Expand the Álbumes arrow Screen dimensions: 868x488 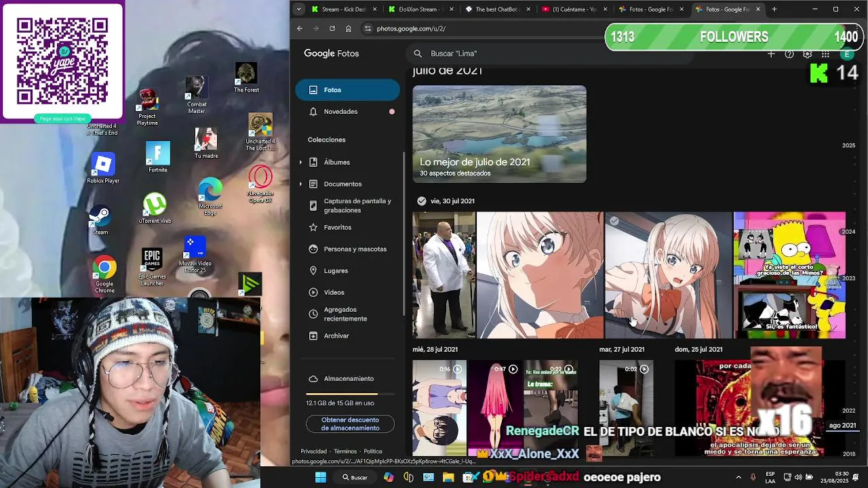(x=300, y=162)
